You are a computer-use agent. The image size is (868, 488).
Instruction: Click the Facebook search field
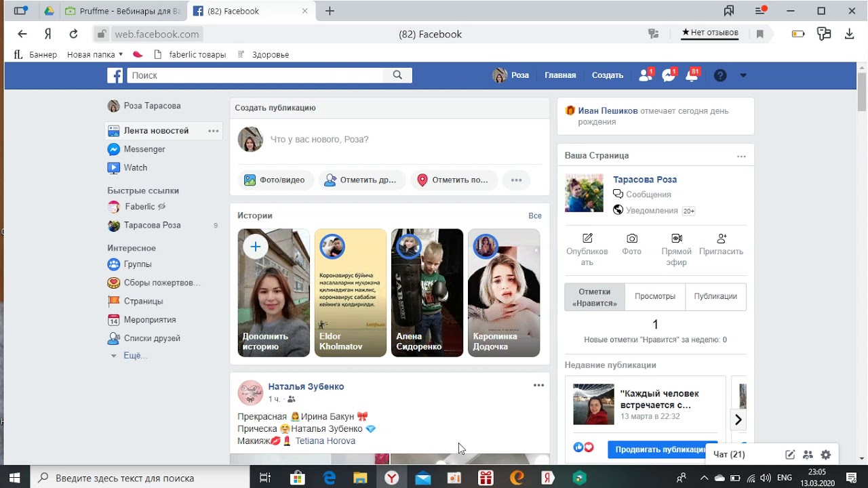(256, 75)
